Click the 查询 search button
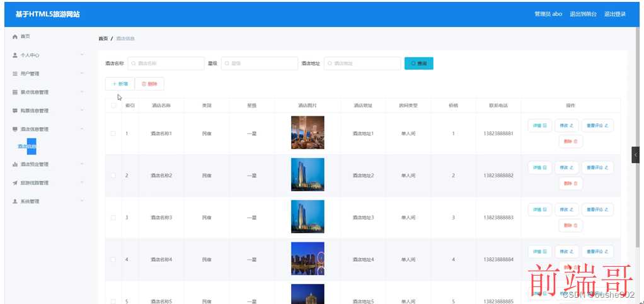Image resolution: width=644 pixels, height=304 pixels. click(418, 64)
